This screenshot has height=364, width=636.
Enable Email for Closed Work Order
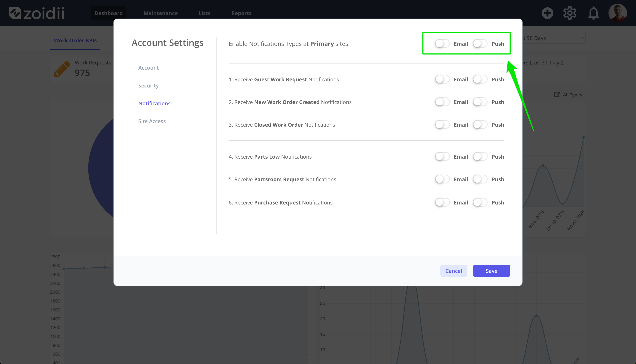pos(442,124)
